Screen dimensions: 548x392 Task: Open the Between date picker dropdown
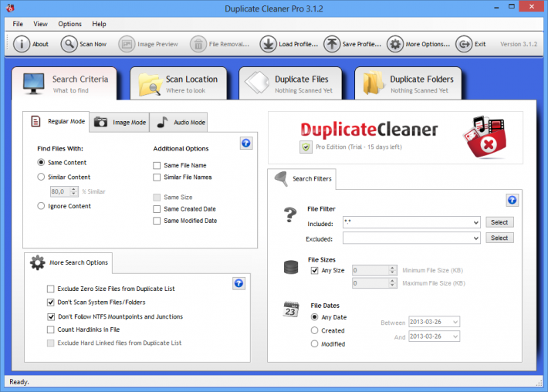[x=455, y=322]
